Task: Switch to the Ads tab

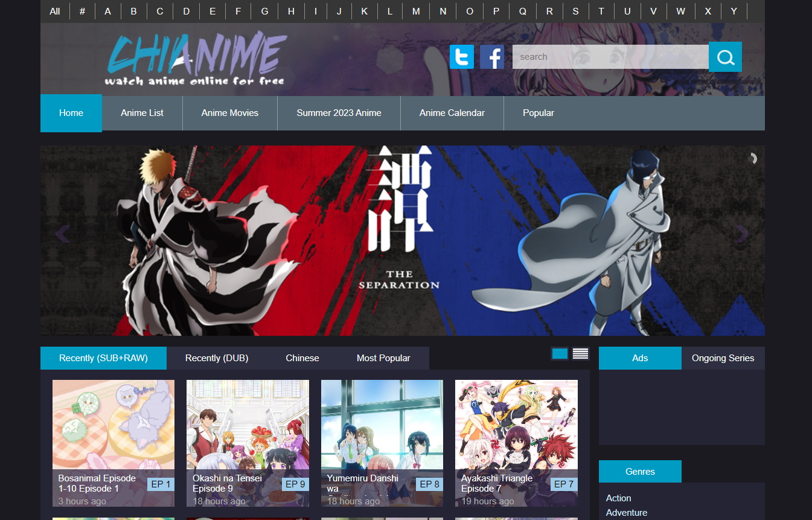Action: pos(640,358)
